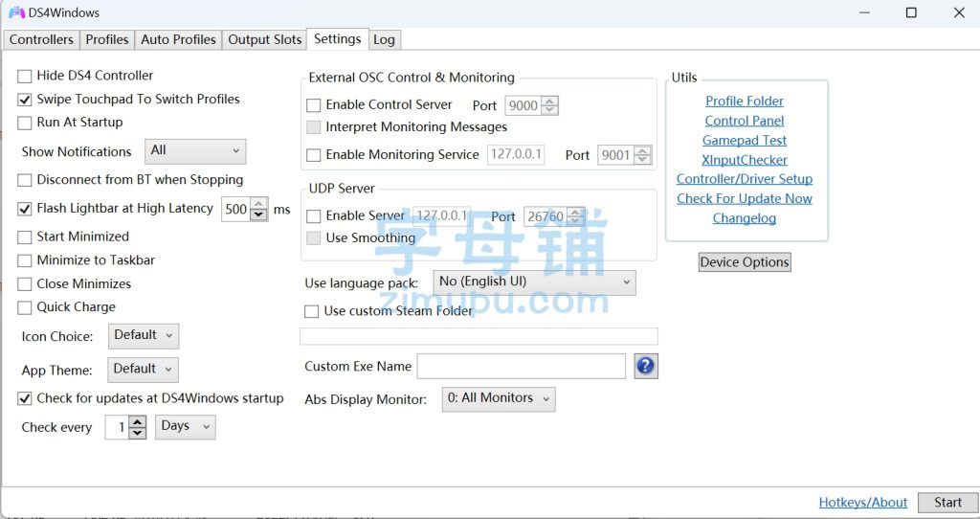Open the Use language pack dropdown
Viewport: 980px width, 519px height.
pyautogui.click(x=533, y=282)
